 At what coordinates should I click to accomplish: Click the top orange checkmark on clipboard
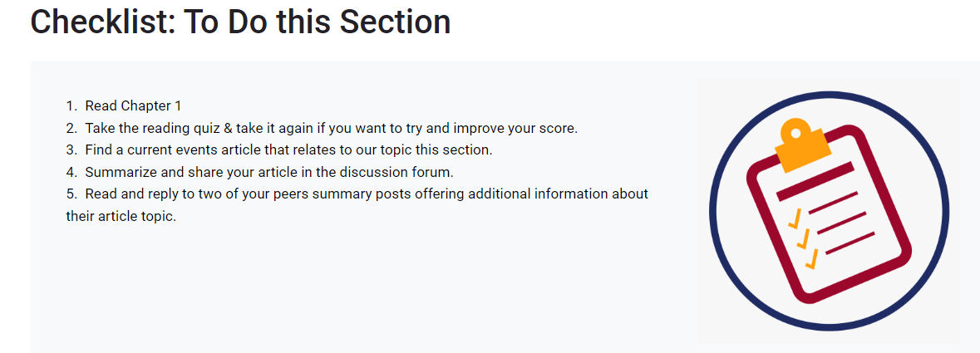795,218
